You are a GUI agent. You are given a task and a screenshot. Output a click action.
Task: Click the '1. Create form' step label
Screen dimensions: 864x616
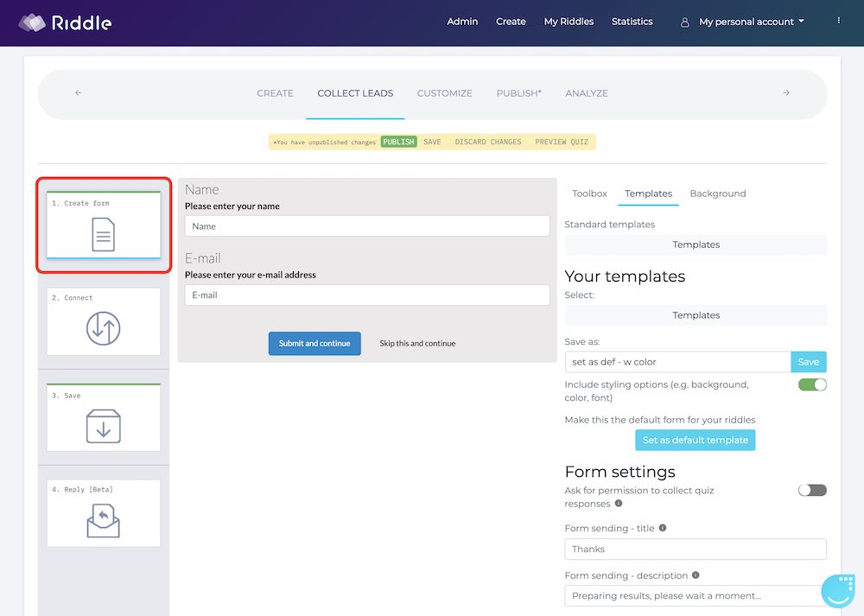pyautogui.click(x=80, y=203)
